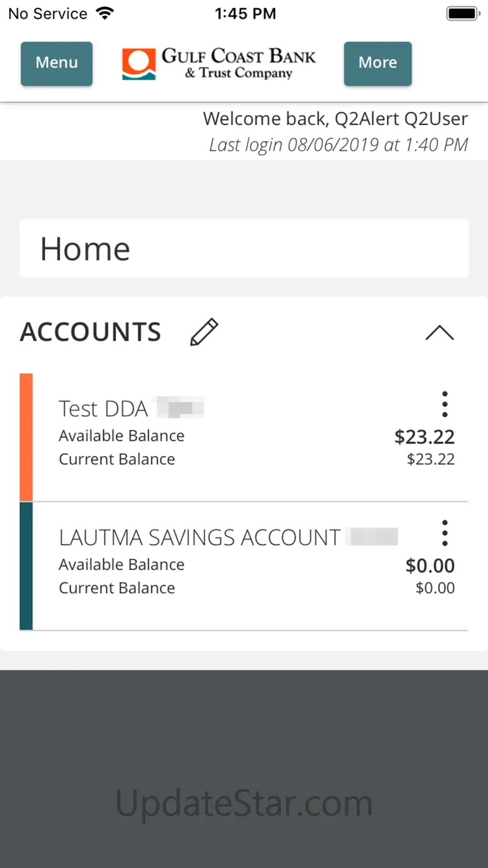
Task: Tap the Wi-Fi status icon
Action: click(x=105, y=13)
